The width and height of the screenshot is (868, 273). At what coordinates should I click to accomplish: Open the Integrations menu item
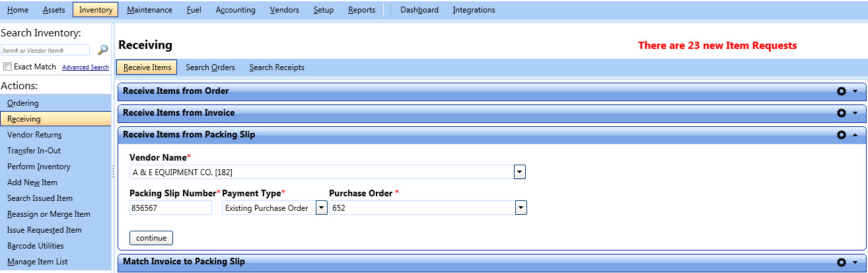pyautogui.click(x=474, y=10)
